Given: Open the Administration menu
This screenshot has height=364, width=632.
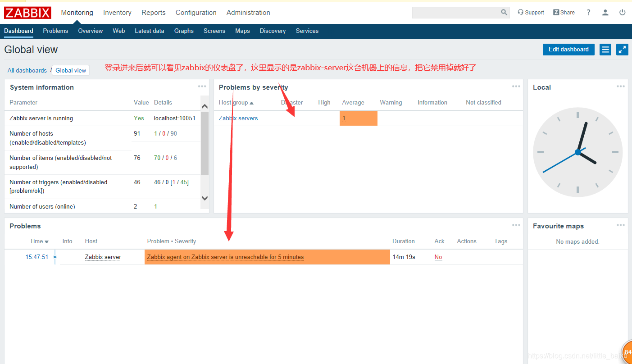Looking at the screenshot, I should coord(248,13).
